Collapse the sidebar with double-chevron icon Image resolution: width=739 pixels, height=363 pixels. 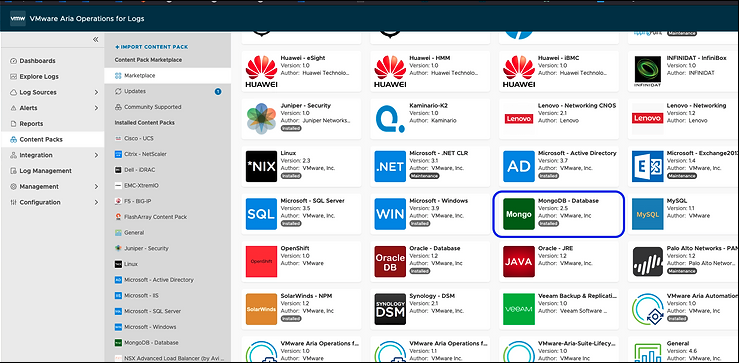click(96, 40)
